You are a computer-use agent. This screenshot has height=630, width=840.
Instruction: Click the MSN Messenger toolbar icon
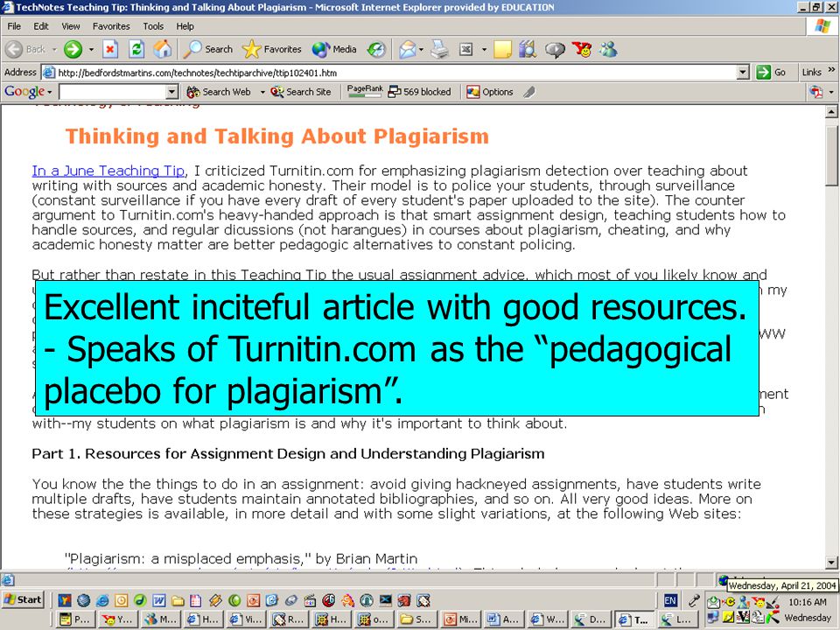(x=609, y=49)
